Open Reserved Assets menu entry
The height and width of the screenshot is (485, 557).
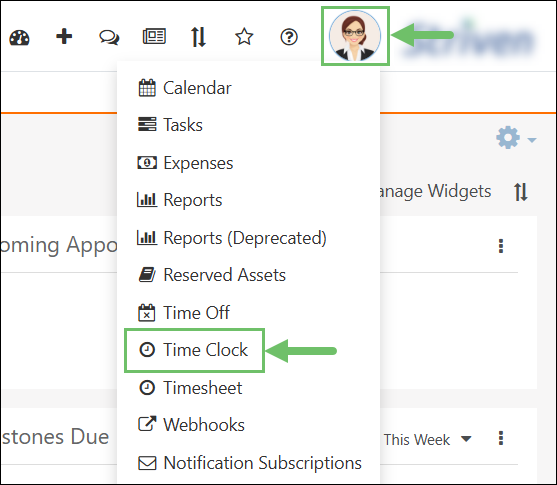coord(212,275)
